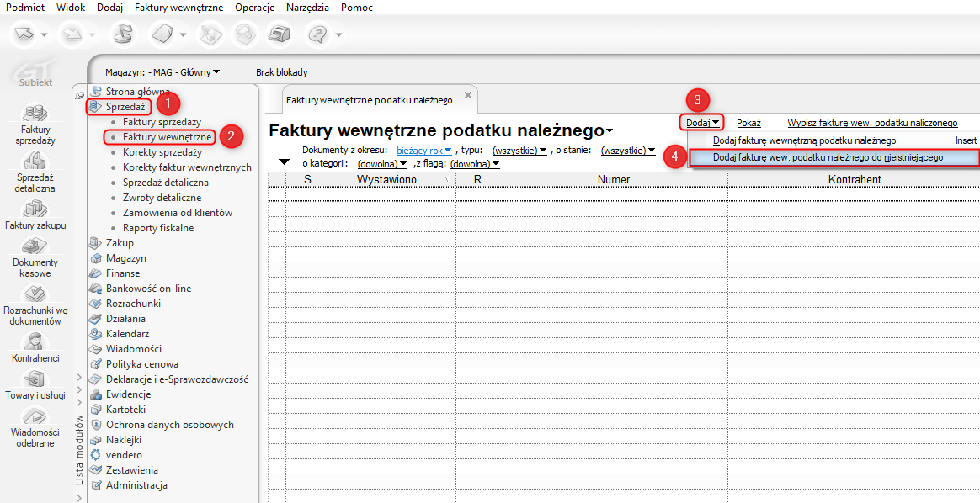Select Zamówienia od klientów tree item
The image size is (980, 503).
tap(178, 213)
